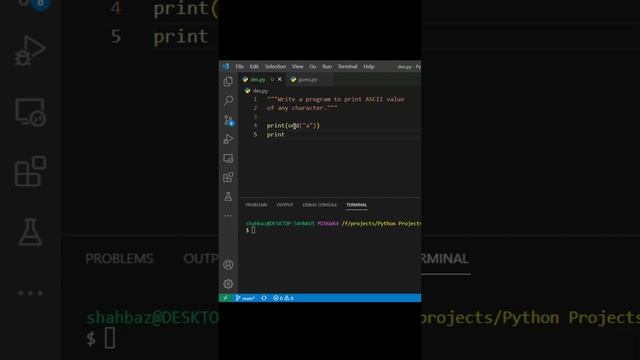
Task: Open the Edit menu
Action: [254, 67]
